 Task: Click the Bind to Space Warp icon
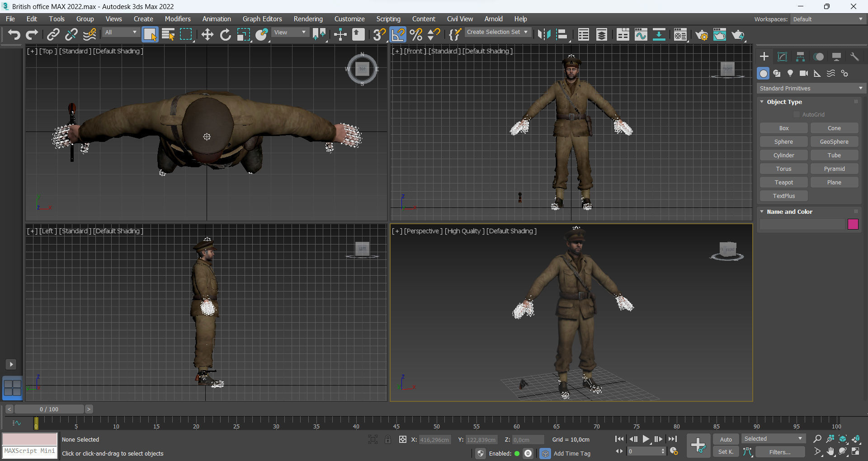coord(90,35)
